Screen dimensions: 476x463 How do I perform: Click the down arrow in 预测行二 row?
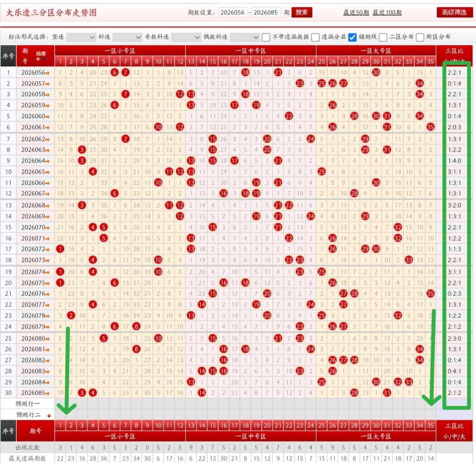[x=49, y=415]
